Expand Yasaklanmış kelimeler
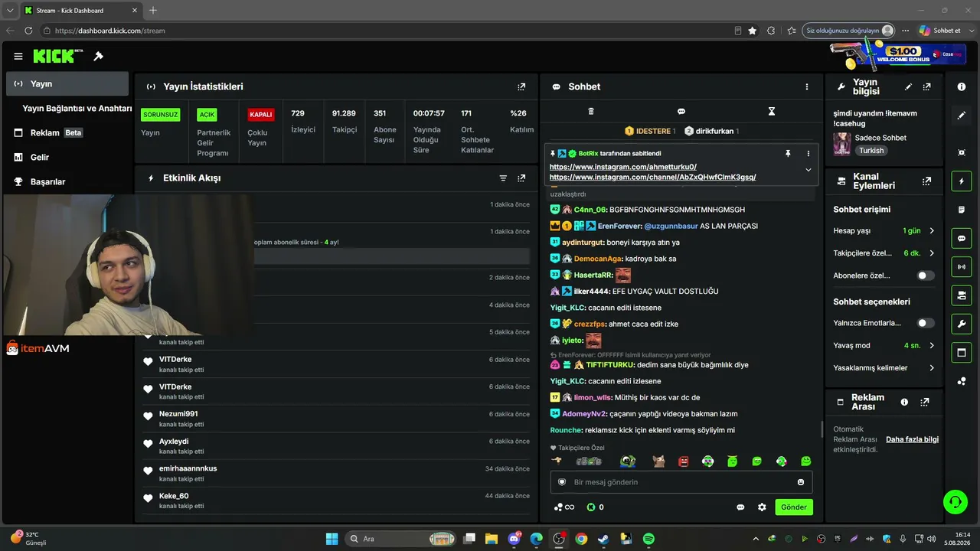This screenshot has height=551, width=980. click(884, 368)
